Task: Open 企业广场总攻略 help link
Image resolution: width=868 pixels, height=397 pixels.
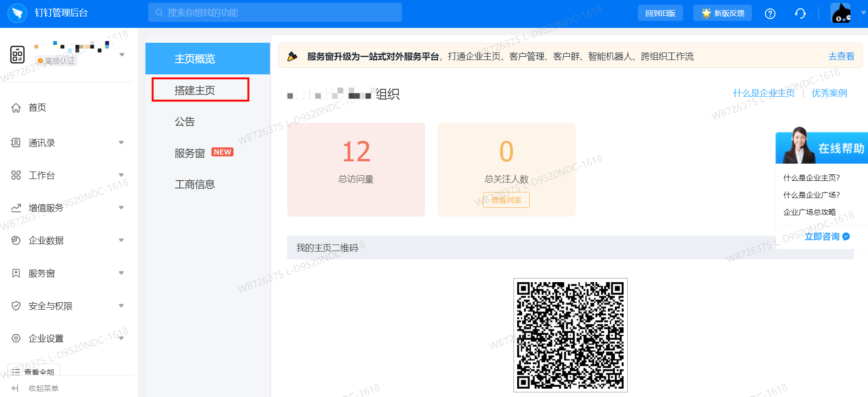Action: (809, 212)
